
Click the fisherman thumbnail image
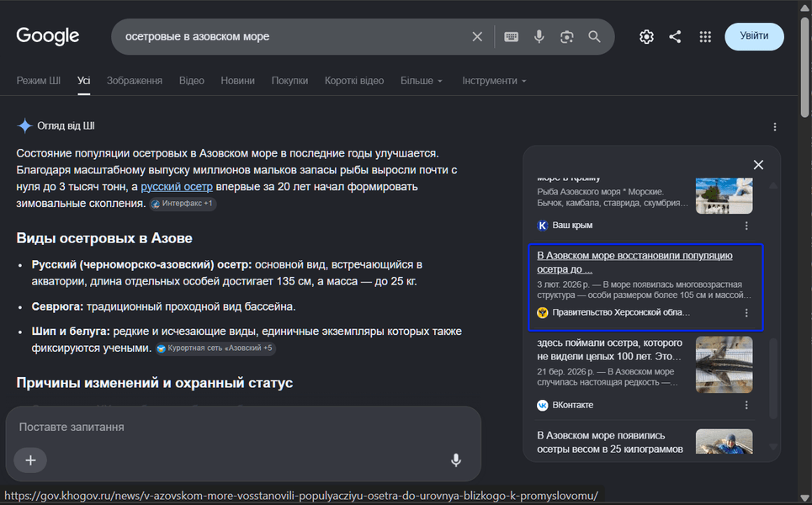724,441
